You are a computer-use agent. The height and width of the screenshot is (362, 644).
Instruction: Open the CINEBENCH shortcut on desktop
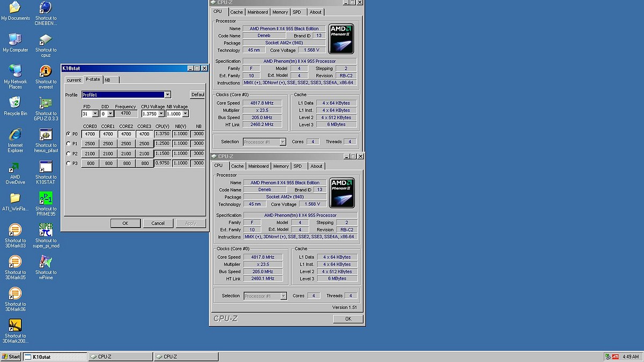[x=46, y=8]
